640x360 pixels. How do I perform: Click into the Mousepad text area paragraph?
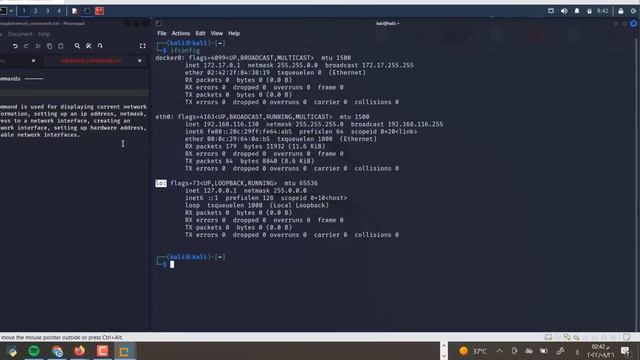tap(73, 121)
